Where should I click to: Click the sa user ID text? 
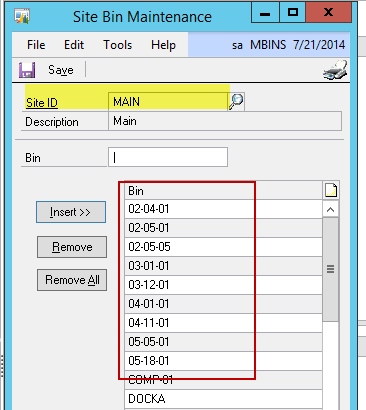tap(237, 45)
